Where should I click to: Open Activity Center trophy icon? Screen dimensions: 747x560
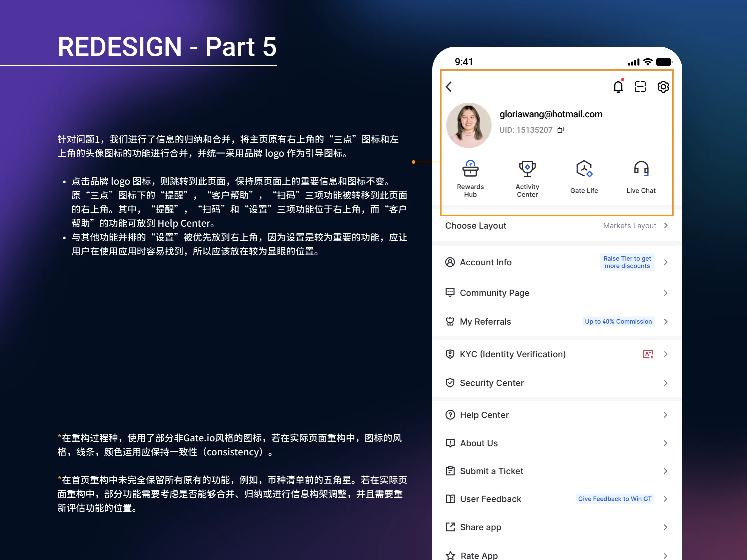(527, 168)
